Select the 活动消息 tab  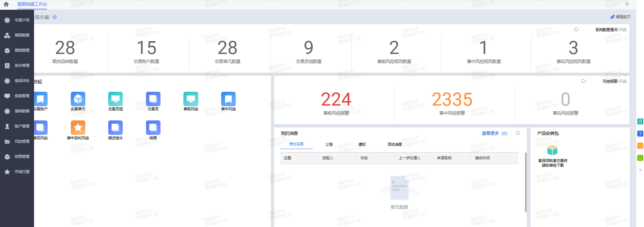pos(394,144)
